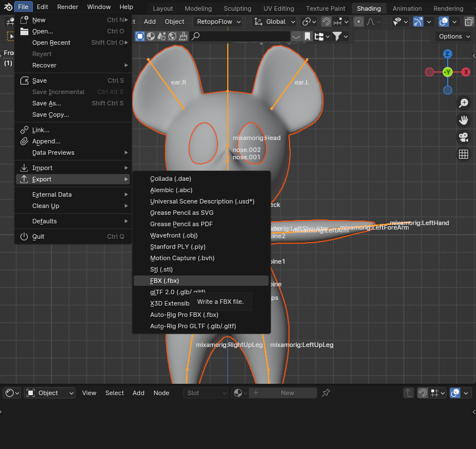
Task: Open the Object shader type dropdown
Action: pos(49,393)
